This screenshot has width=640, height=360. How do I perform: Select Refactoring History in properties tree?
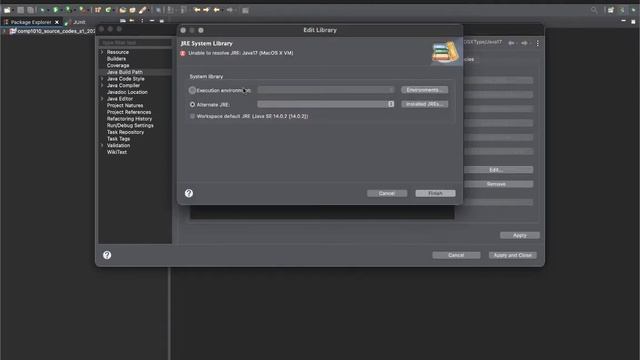click(129, 119)
